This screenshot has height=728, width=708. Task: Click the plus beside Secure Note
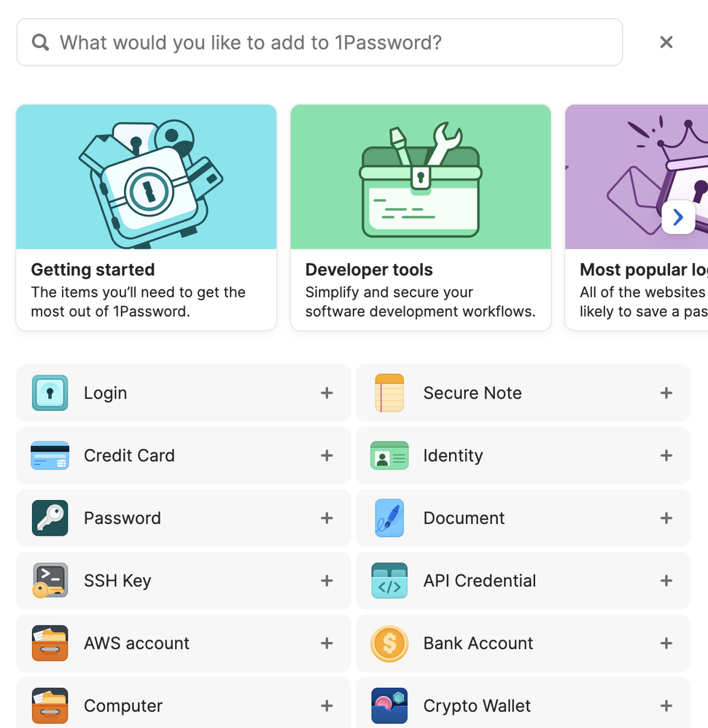666,393
